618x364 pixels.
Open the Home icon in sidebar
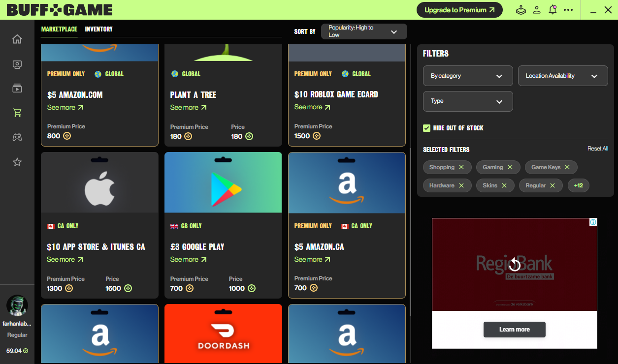pos(17,39)
